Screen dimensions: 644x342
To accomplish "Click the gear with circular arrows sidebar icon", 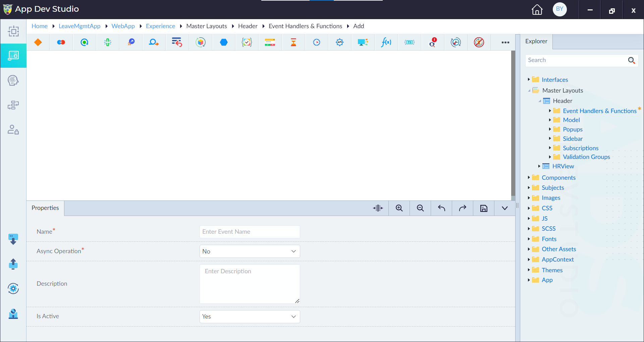I will pyautogui.click(x=13, y=288).
